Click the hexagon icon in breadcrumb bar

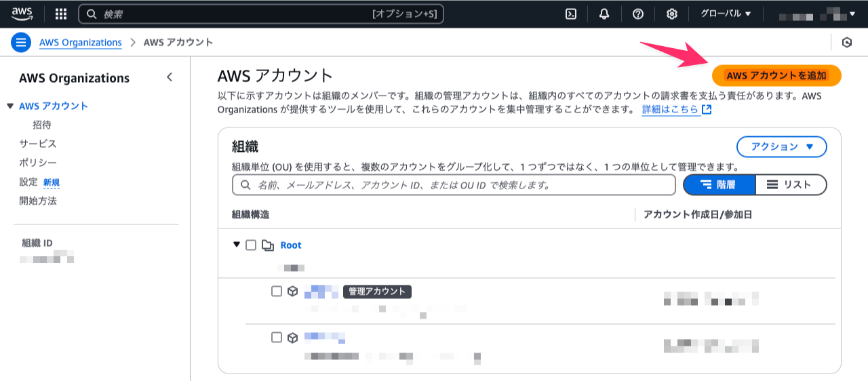[847, 43]
